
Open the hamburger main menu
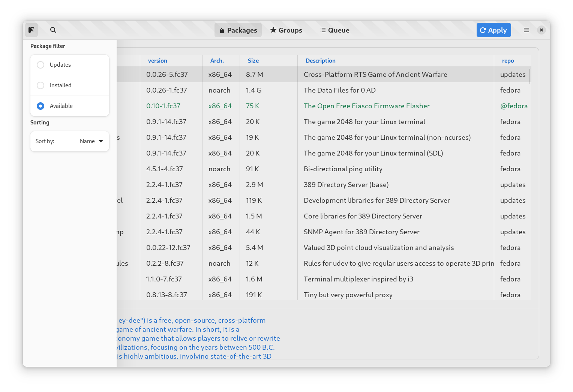[x=526, y=30]
